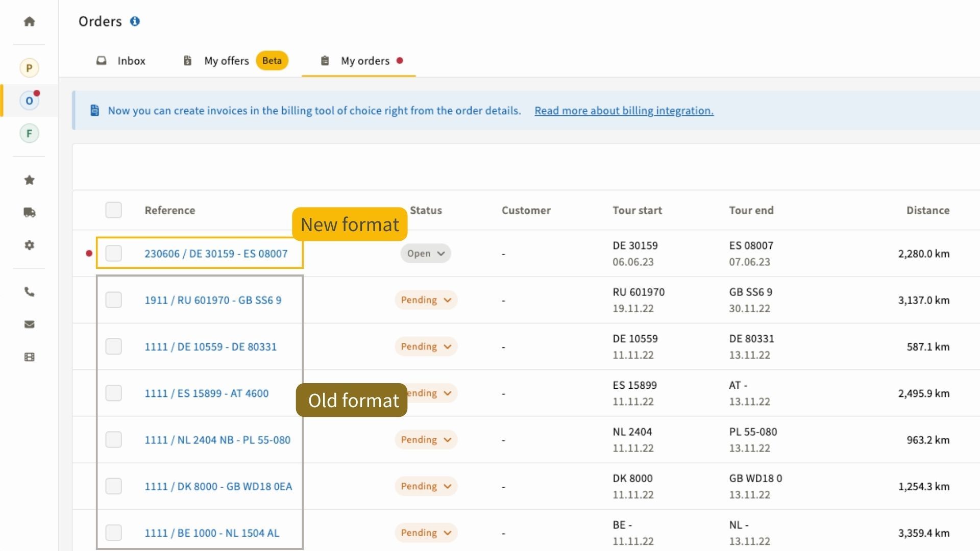
Task: Open the billing integration read more link
Action: (x=624, y=111)
